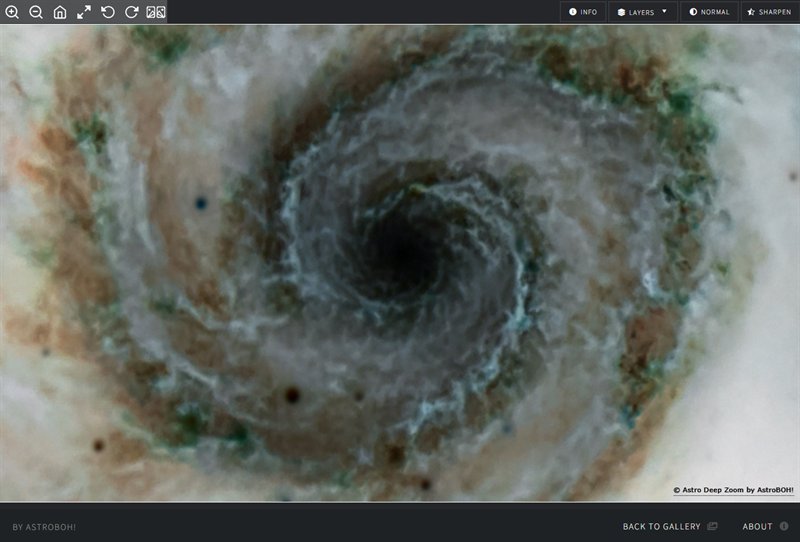Screen dimensions: 800x542
Task: Reset view with the home icon
Action: pyautogui.click(x=60, y=12)
